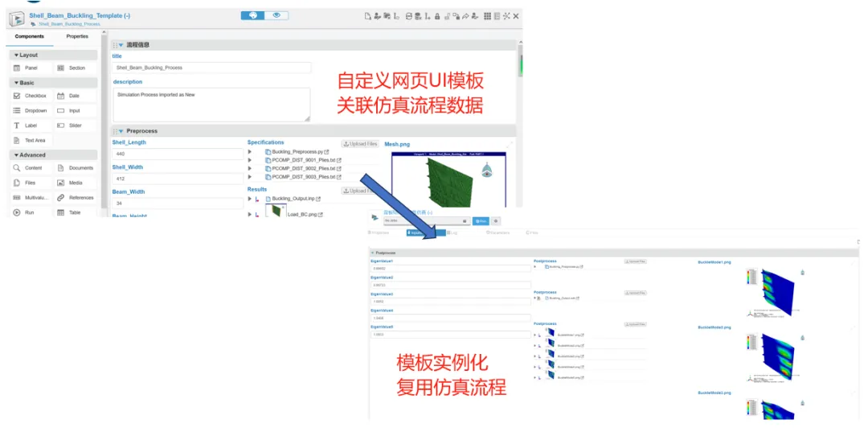Collapse the Preprocess section
The width and height of the screenshot is (868, 428).
(x=121, y=131)
